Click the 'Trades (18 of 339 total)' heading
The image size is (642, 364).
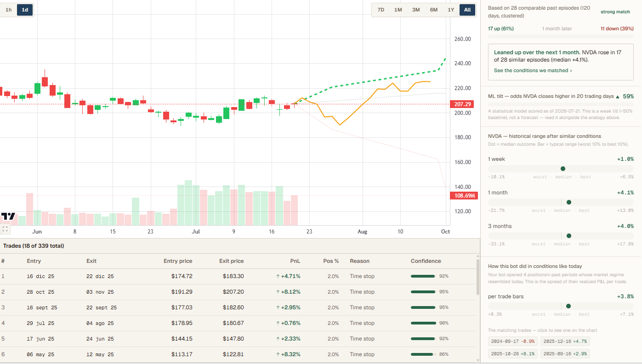34,246
